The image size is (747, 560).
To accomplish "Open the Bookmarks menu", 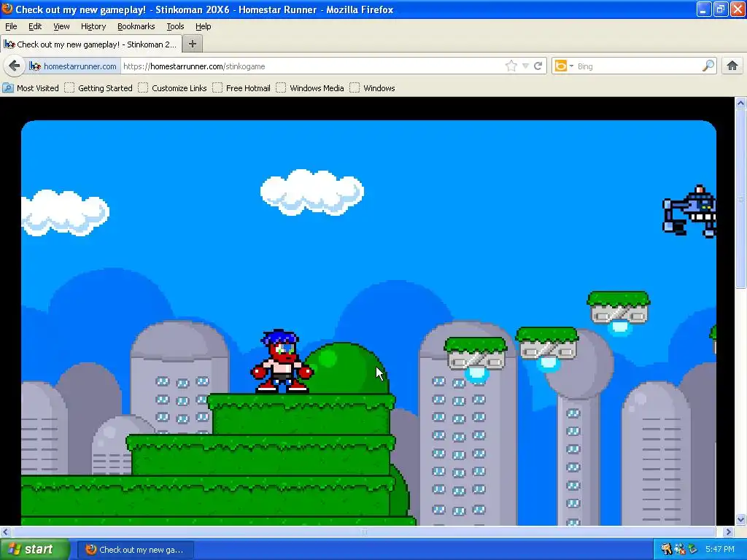I will 136,26.
